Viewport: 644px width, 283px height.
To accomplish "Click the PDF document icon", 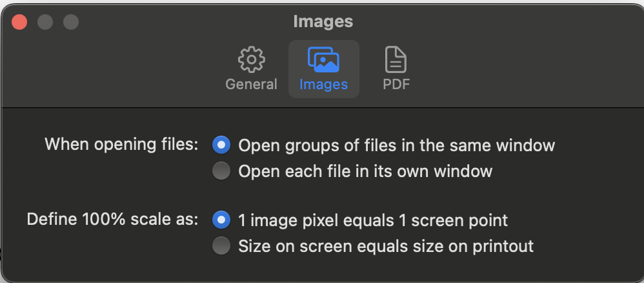I will [396, 60].
